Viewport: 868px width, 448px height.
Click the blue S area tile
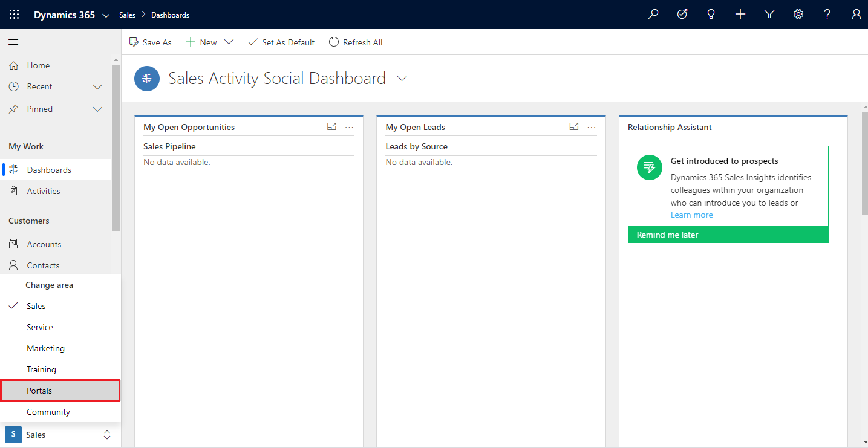tap(13, 435)
